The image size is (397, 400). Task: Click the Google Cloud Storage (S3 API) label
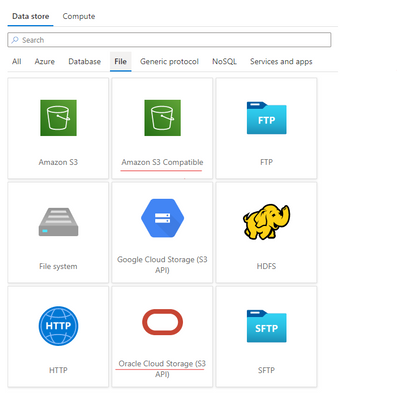162,265
